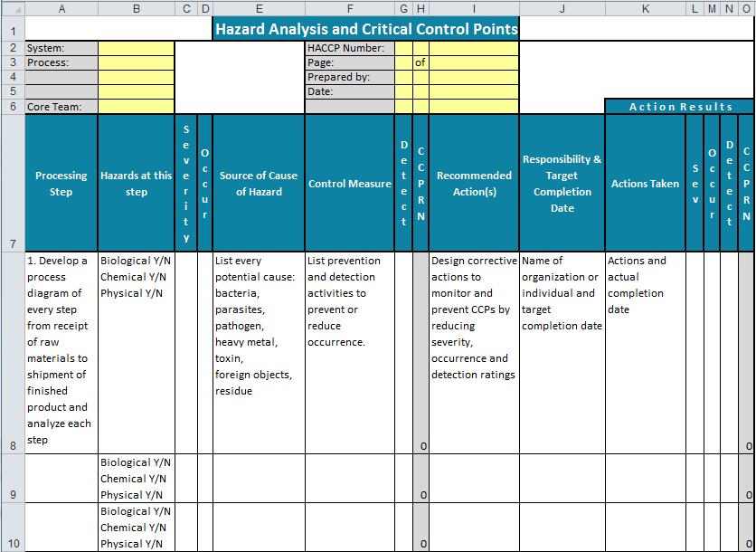
Task: Click the 'Actions and actual completion date' cell
Action: 645,353
